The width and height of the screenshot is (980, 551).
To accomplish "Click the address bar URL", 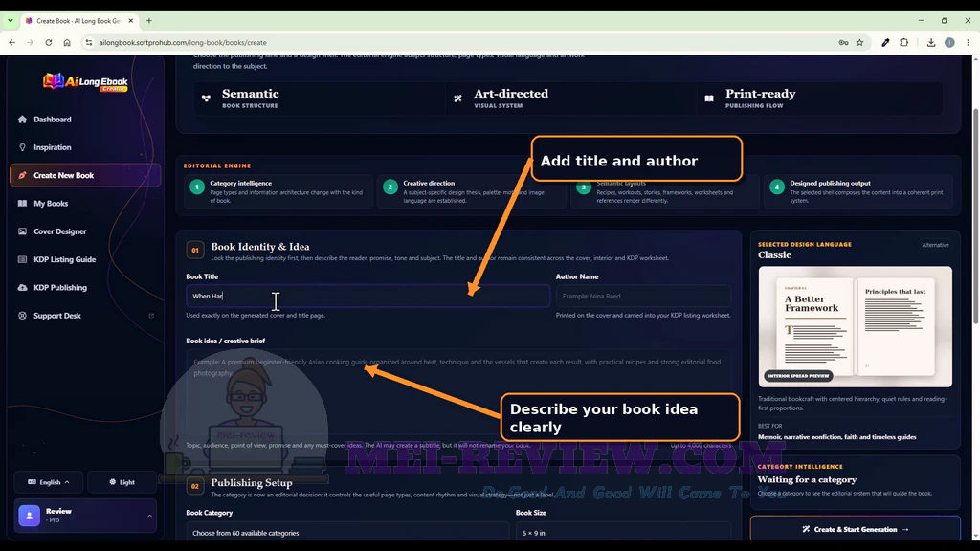I will 183,42.
